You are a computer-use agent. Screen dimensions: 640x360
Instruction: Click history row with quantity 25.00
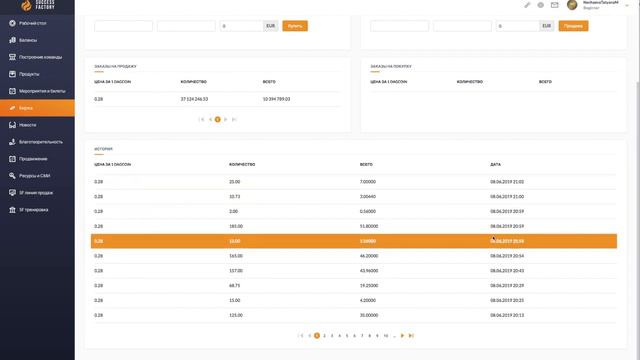tap(354, 182)
